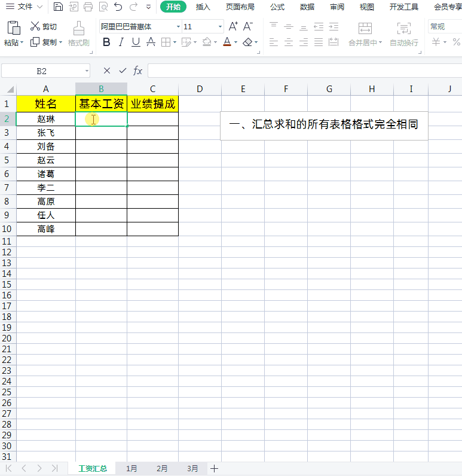Align text to middle vertically
462x476 pixels.
[289, 27]
